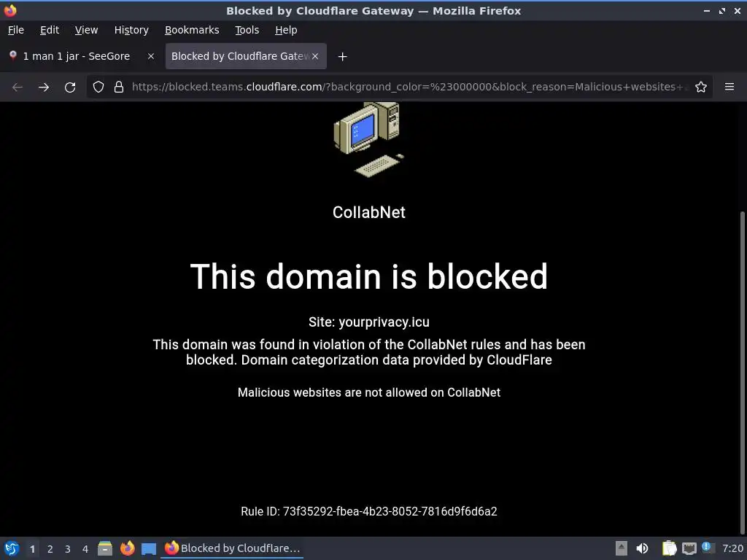Reload the blocked page
The width and height of the screenshot is (747, 560).
point(70,87)
